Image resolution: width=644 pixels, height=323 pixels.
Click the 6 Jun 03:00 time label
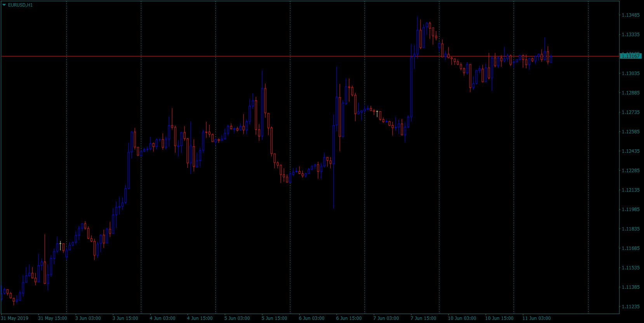pyautogui.click(x=312, y=318)
